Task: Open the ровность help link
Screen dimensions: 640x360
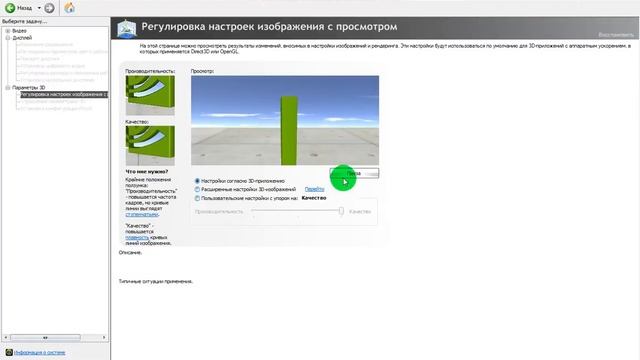Action: click(x=137, y=237)
